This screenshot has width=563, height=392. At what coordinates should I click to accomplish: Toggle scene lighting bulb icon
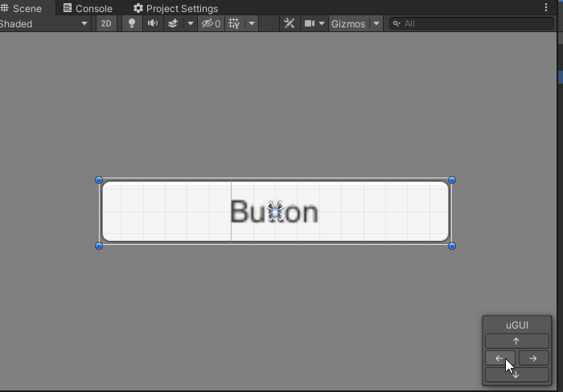132,23
